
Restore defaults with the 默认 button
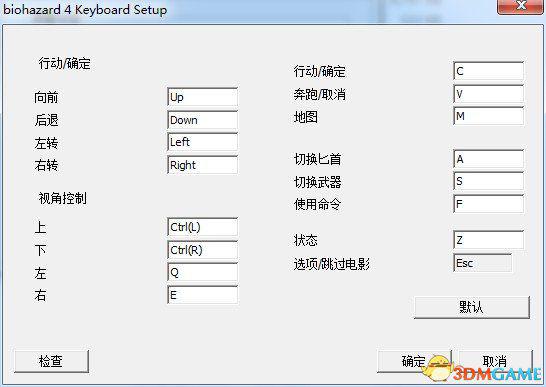tap(472, 307)
